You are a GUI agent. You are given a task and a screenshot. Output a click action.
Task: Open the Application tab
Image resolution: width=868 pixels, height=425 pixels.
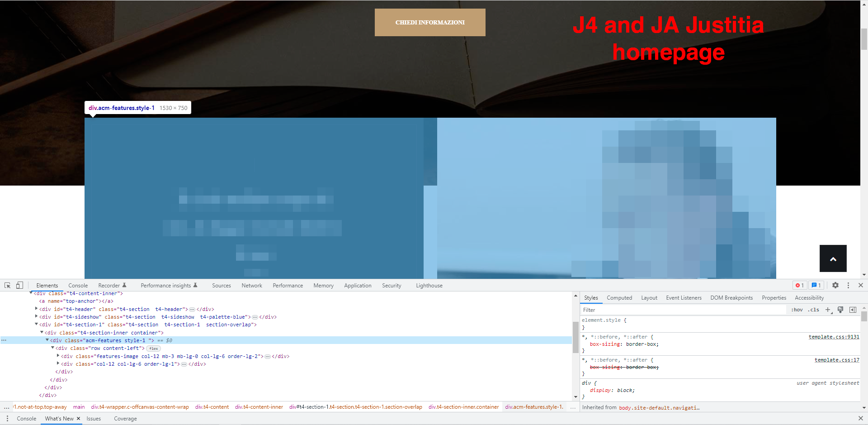coord(358,286)
